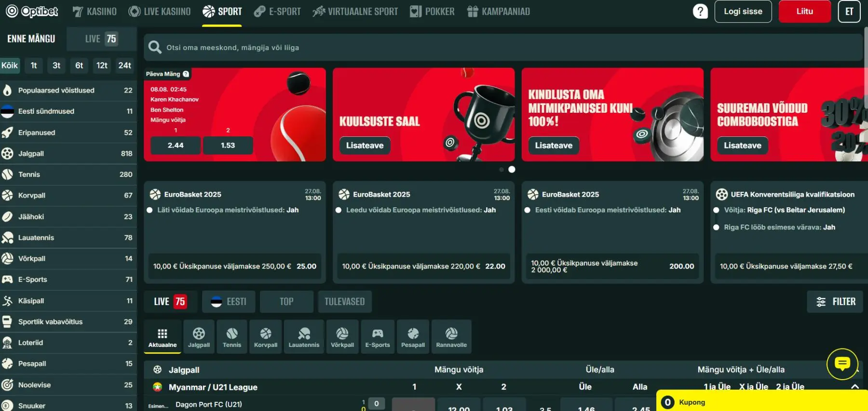868x411 pixels.
Task: Collapse the Myanmar / U21 League section
Action: coord(855,386)
